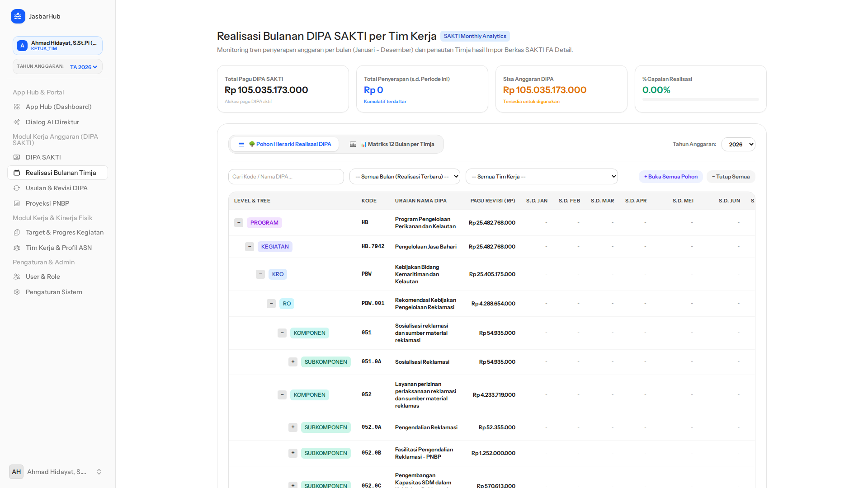Click the DIPA SAKTI money icon
The image size is (868, 488).
coord(17,157)
